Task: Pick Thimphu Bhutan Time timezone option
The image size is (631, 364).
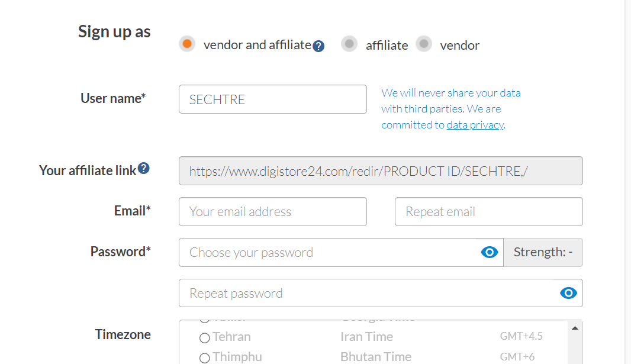Action: pyautogui.click(x=205, y=357)
